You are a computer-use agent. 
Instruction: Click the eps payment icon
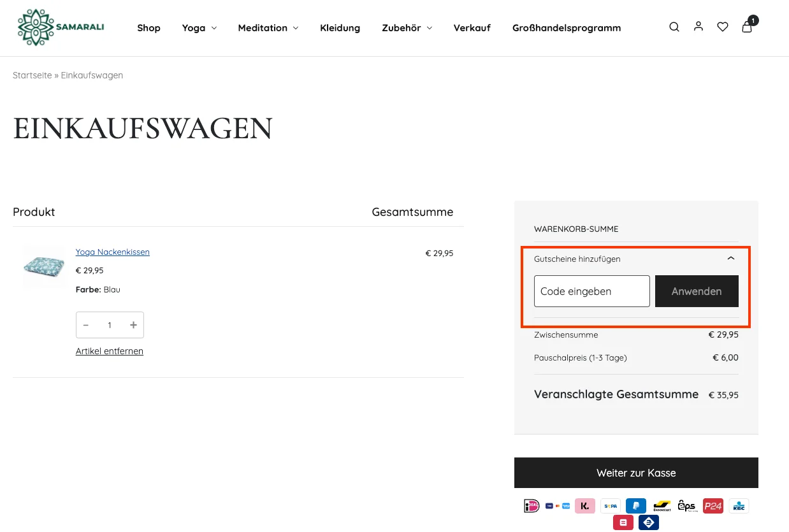pyautogui.click(x=687, y=505)
